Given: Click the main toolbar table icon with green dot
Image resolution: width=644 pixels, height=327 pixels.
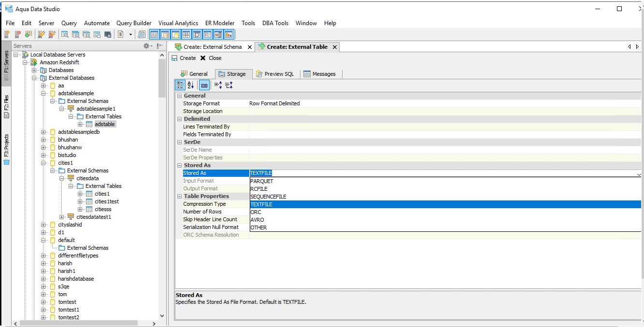Looking at the screenshot, I should (29, 34).
